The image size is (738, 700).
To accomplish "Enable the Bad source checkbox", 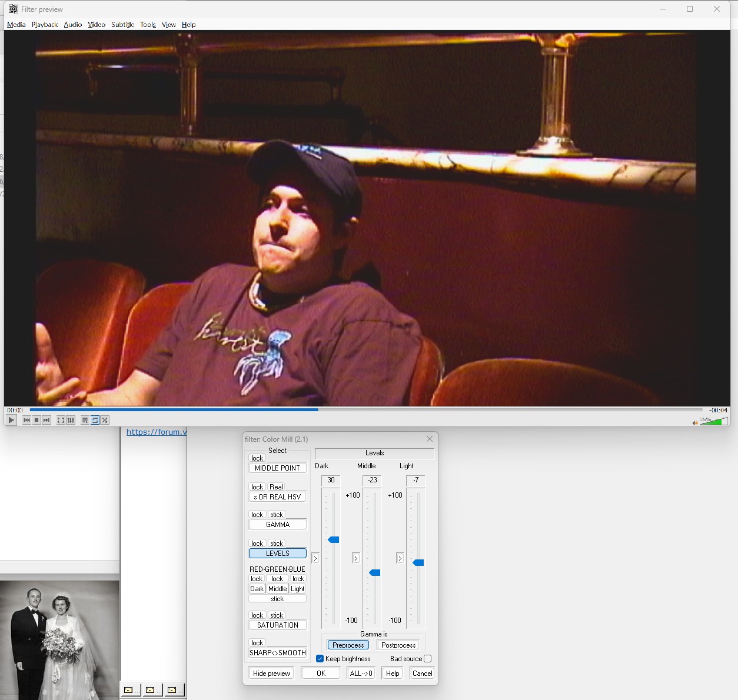I will click(x=428, y=659).
